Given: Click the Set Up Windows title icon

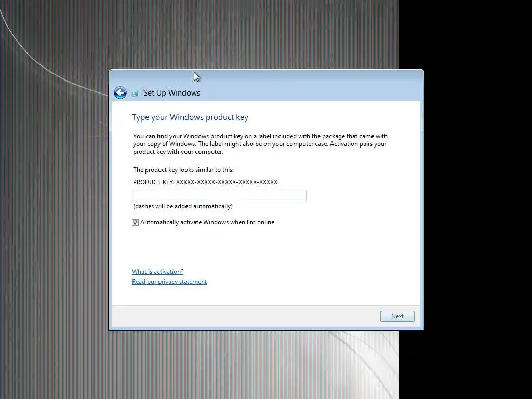Looking at the screenshot, I should pyautogui.click(x=135, y=94).
